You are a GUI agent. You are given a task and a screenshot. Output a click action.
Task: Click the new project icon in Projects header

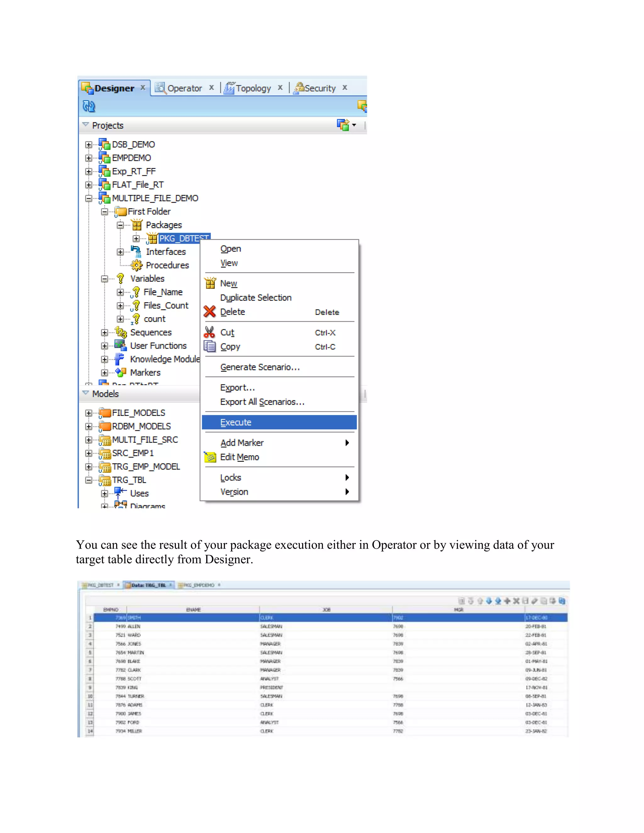[343, 125]
